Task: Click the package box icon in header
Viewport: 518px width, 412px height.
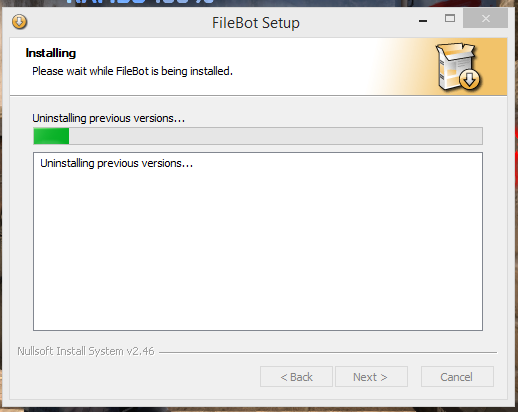Action: click(x=458, y=67)
